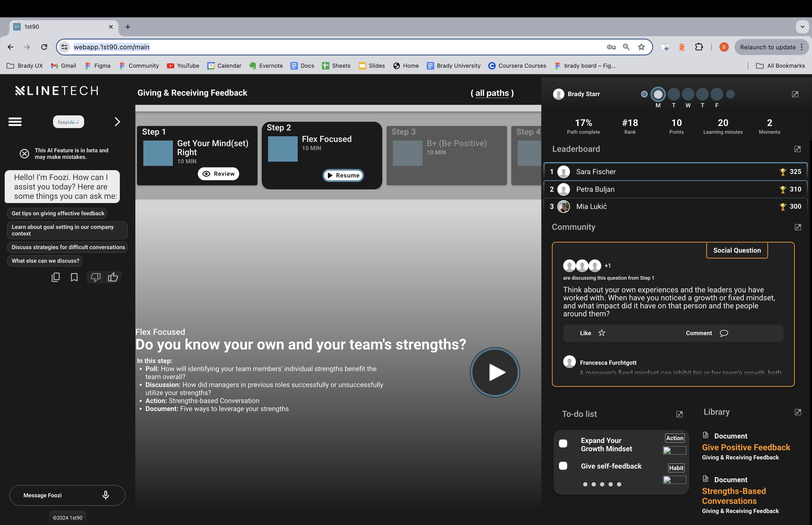This screenshot has width=812, height=525.
Task: Expand the To-do list panel
Action: [x=679, y=414]
